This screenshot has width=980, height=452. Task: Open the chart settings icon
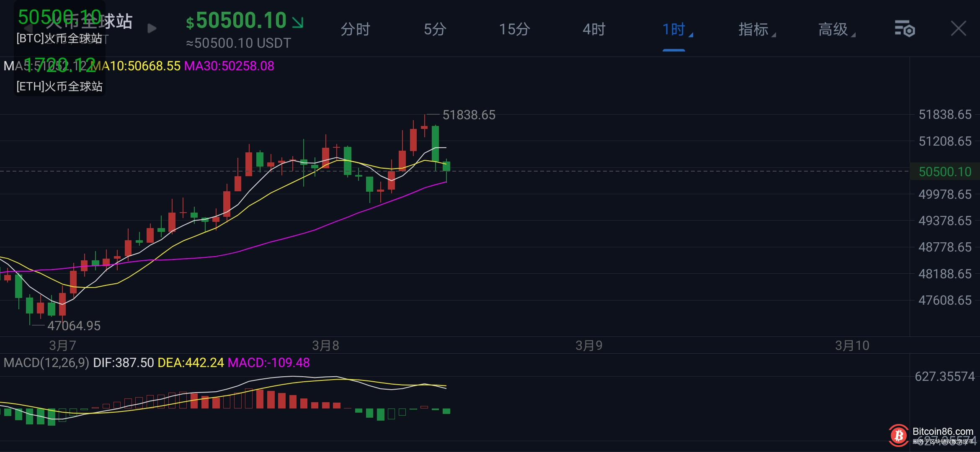pyautogui.click(x=905, y=29)
